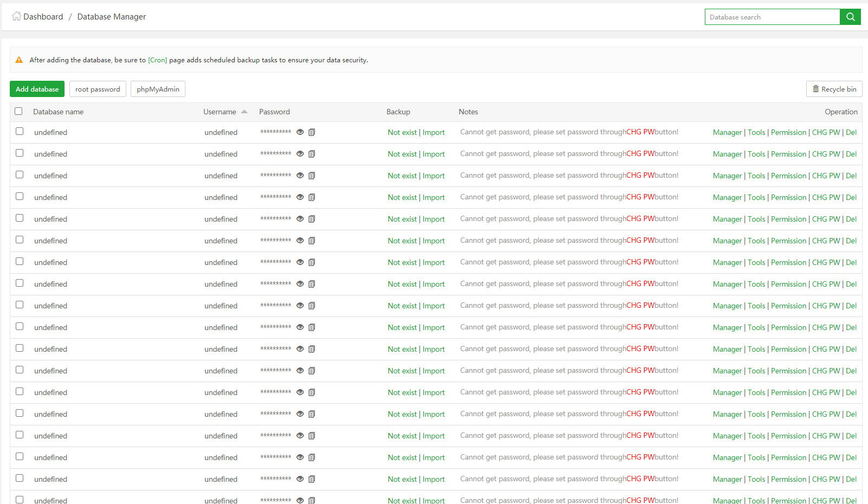Screen dimensions: 868x504
Task: Select the fourth database row checkbox
Action: coord(20,196)
